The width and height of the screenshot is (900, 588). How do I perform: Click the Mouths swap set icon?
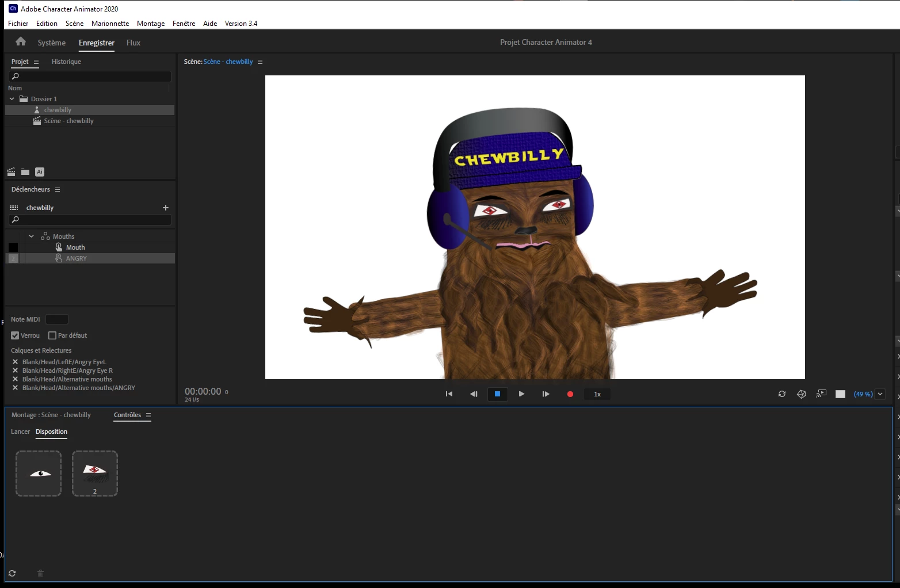point(45,236)
